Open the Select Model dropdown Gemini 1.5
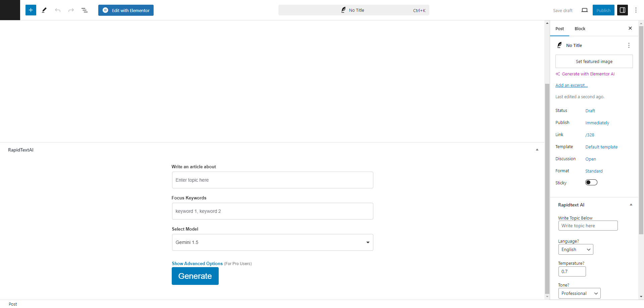Image resolution: width=644 pixels, height=308 pixels. pyautogui.click(x=272, y=242)
